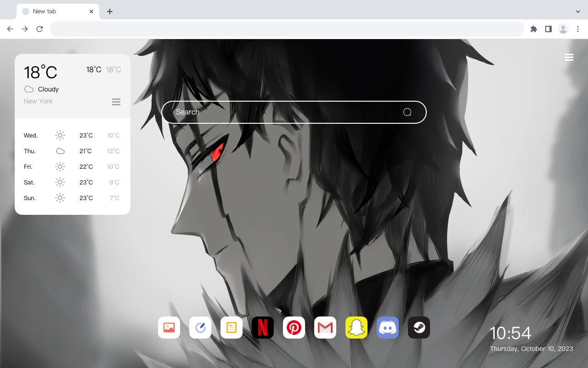
Task: Launch the Pinterest shortcut
Action: pyautogui.click(x=294, y=328)
